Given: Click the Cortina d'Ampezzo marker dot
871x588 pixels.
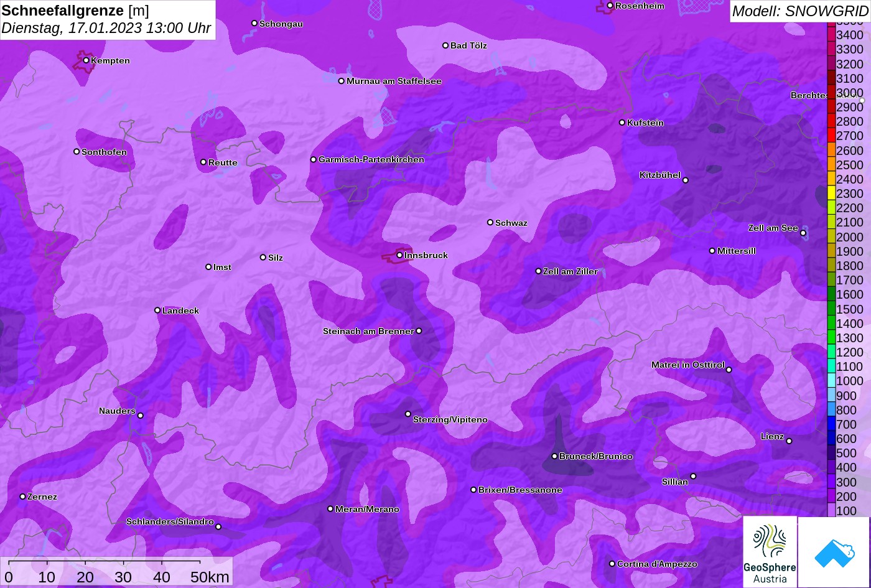Looking at the screenshot, I should point(612,564).
